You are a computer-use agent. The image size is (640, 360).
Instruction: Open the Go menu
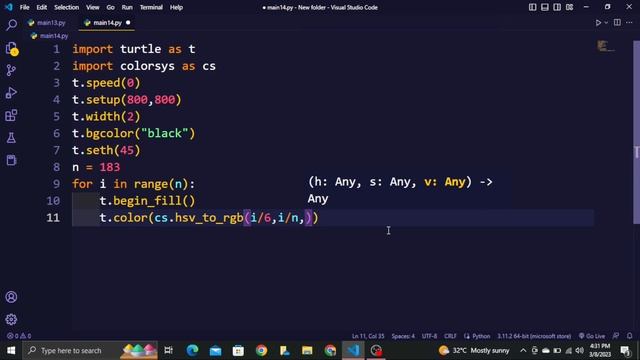click(111, 7)
